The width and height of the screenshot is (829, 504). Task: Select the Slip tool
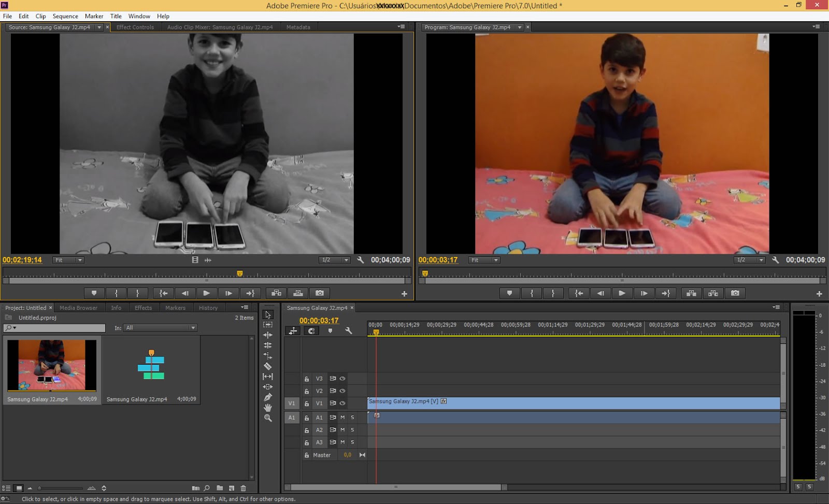tap(268, 377)
